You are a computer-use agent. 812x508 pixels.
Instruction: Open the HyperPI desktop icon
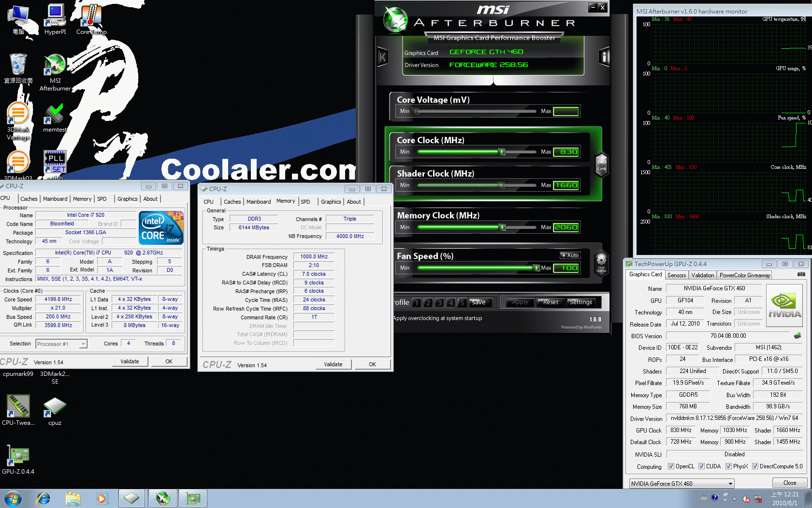[x=55, y=19]
